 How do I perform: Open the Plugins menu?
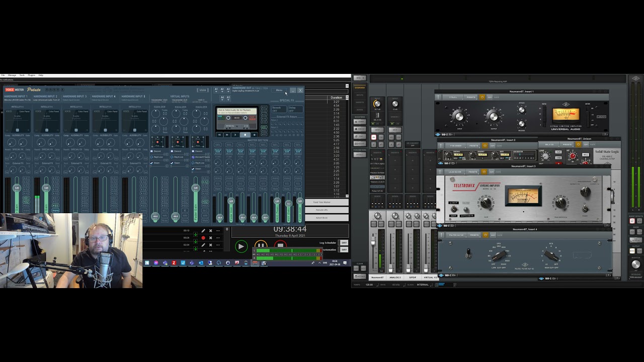click(x=32, y=75)
